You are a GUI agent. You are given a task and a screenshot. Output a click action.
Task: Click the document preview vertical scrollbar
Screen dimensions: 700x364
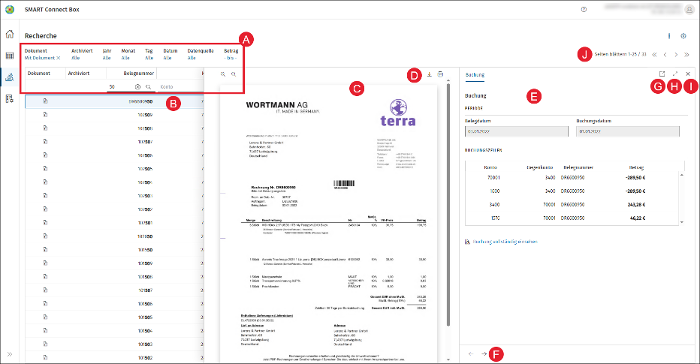tap(448, 205)
